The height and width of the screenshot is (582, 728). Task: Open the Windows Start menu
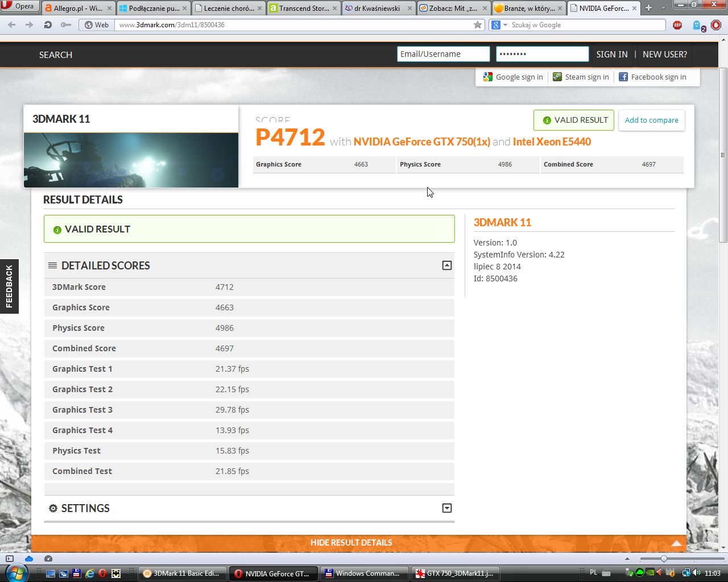pos(16,573)
